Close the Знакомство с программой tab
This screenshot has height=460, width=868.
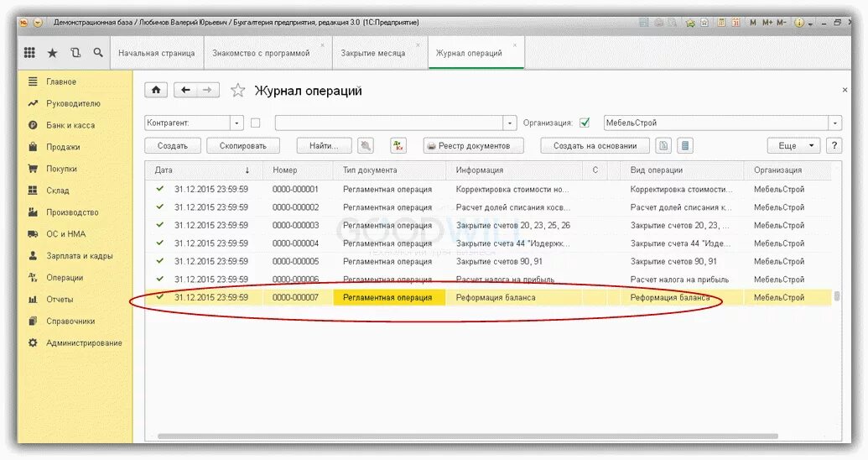[x=323, y=44]
